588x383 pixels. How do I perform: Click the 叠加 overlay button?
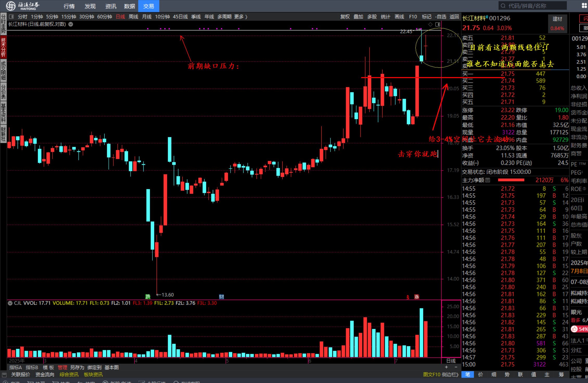tap(358, 17)
